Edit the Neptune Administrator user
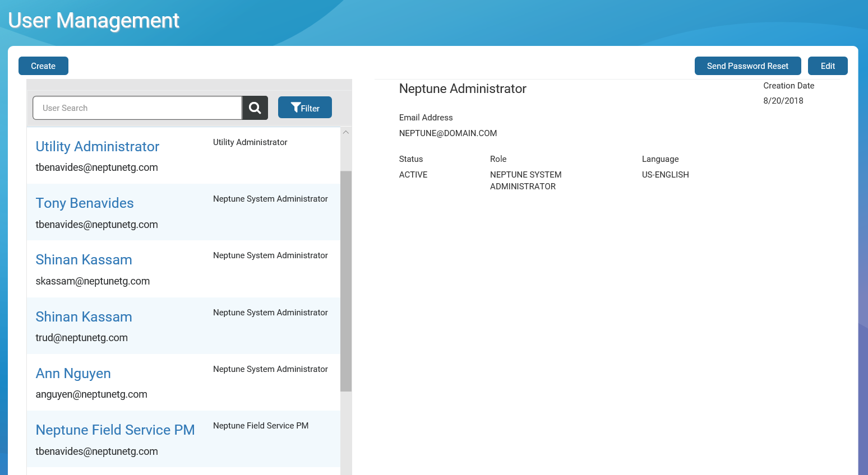 coord(827,66)
